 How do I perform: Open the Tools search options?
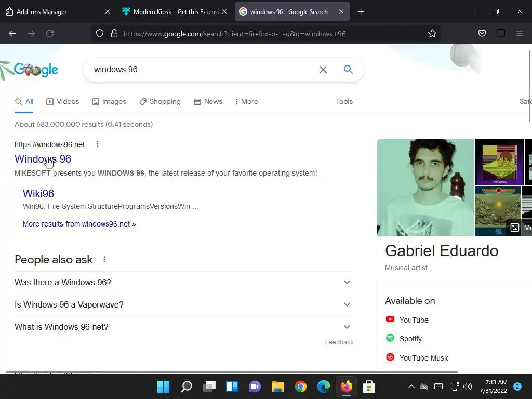click(344, 101)
